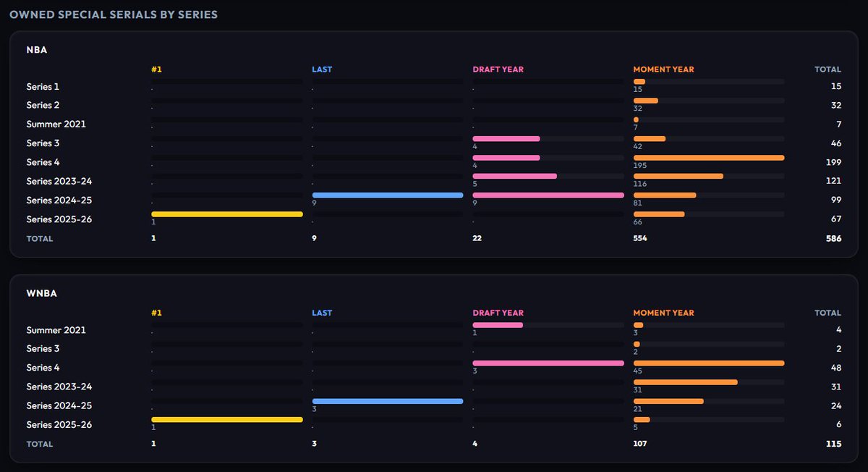Click the 121 total for NBA Series 2023-24
Screen dimensions: 868x472
tap(834, 181)
